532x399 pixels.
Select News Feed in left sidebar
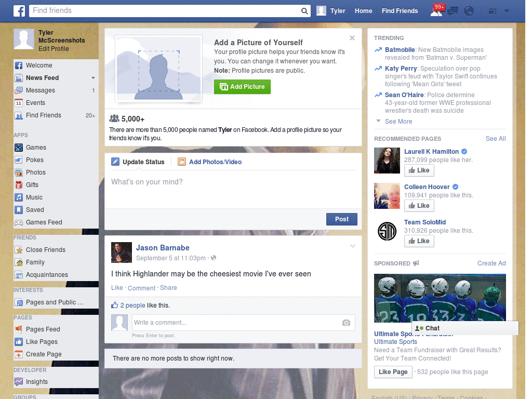43,78
